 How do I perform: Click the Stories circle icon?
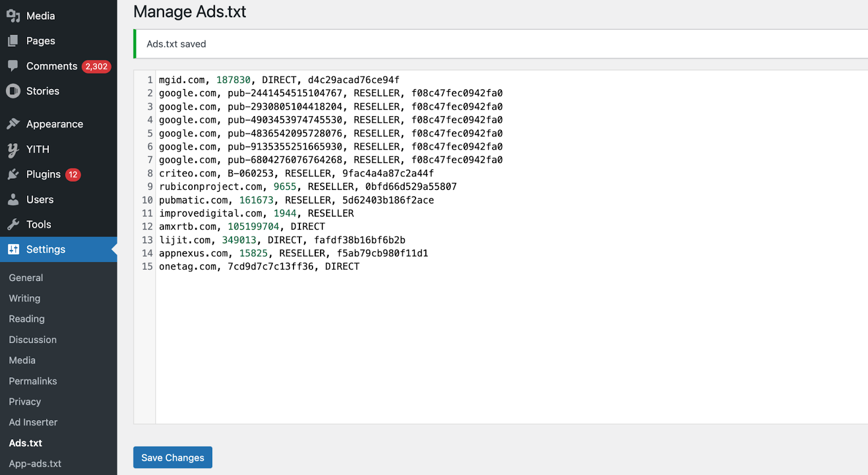(13, 91)
